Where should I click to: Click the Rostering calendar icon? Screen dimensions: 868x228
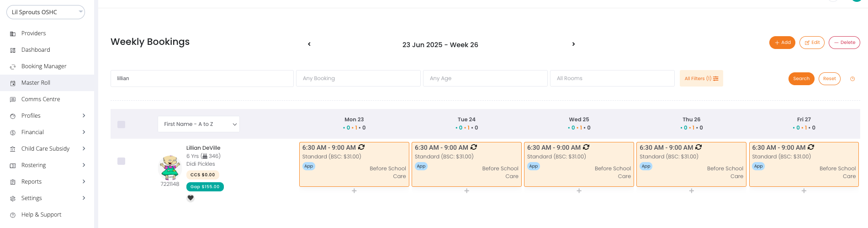[x=13, y=165]
